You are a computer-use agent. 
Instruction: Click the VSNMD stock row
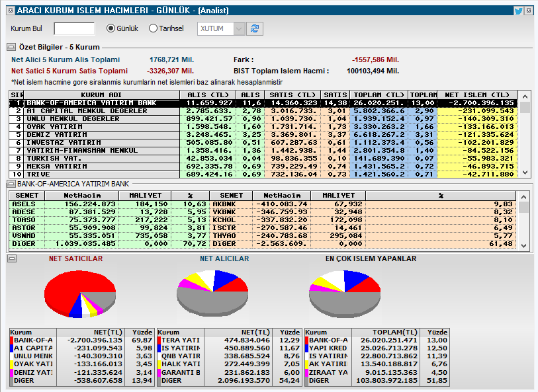tap(109, 235)
